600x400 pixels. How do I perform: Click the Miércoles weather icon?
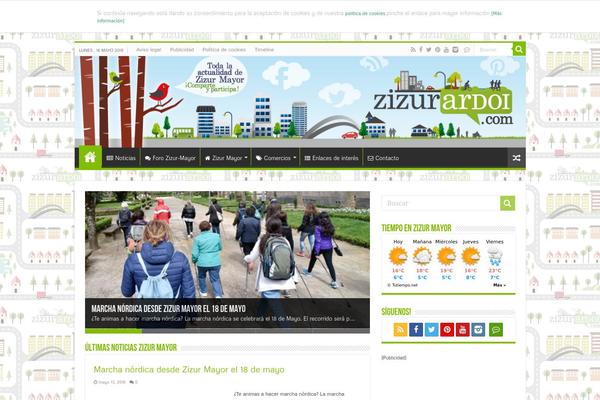pyautogui.click(x=446, y=256)
